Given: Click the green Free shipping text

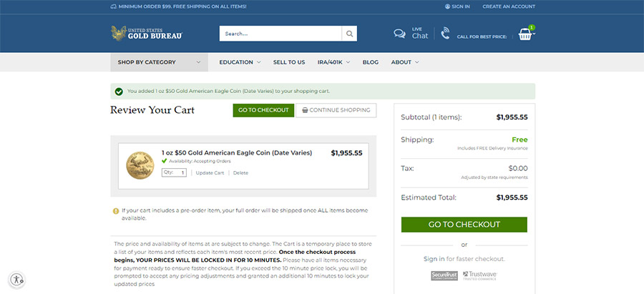Looking at the screenshot, I should [519, 139].
